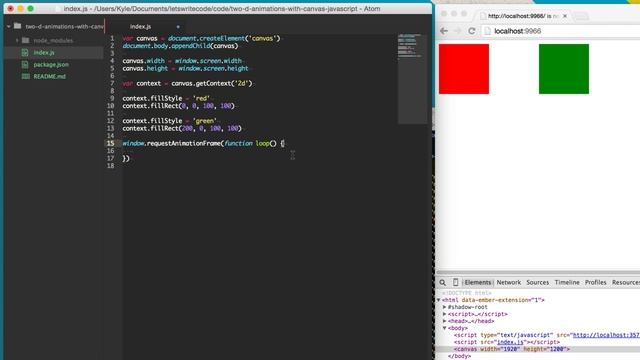640x360 pixels.
Task: Expand the script node in DevTools
Action: coord(444,314)
